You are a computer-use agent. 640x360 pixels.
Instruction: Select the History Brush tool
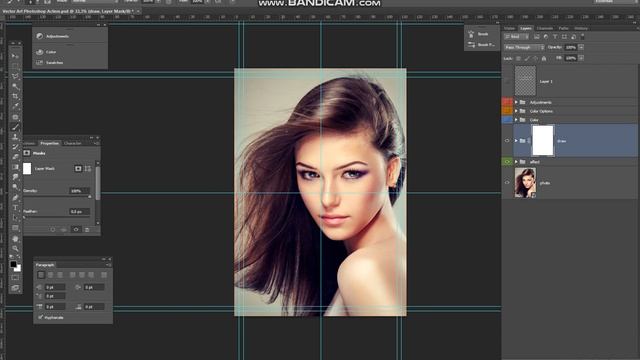click(x=15, y=147)
